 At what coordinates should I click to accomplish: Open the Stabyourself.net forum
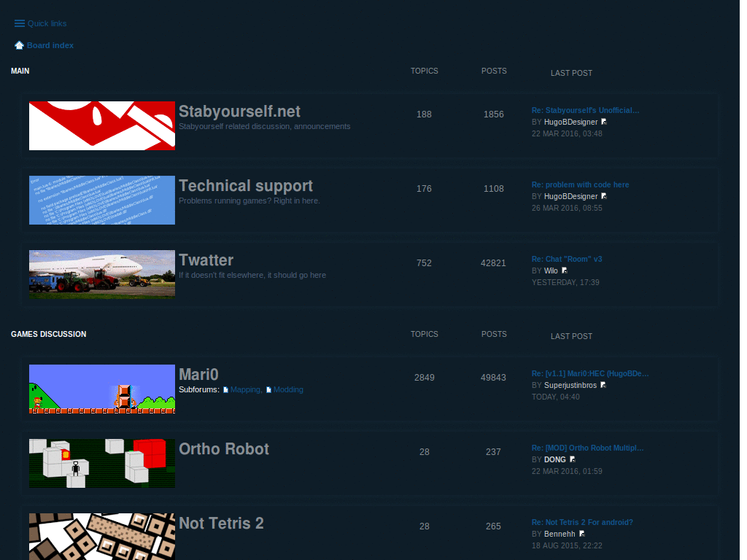[239, 111]
